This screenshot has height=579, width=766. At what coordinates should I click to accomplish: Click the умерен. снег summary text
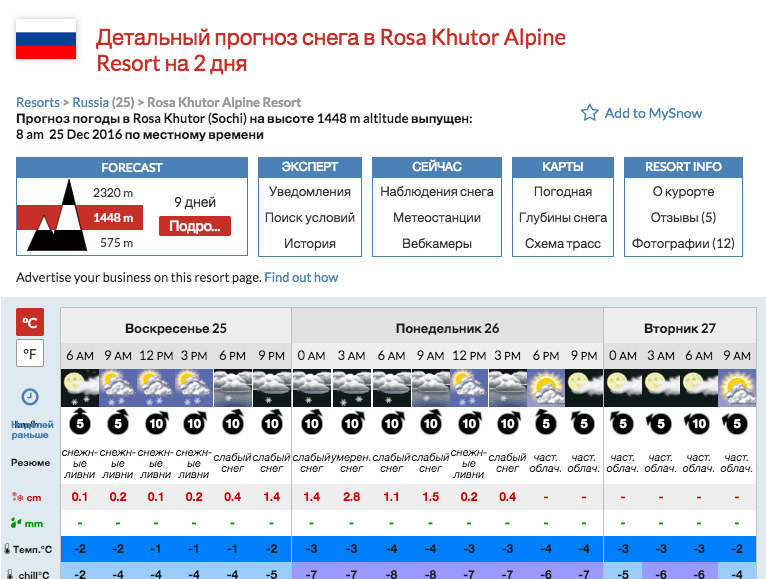(x=352, y=463)
